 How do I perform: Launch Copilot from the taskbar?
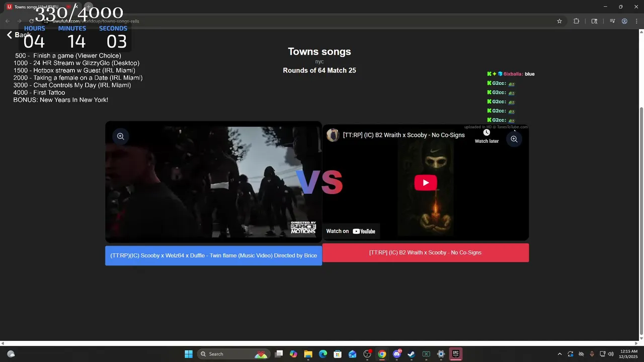point(293,354)
